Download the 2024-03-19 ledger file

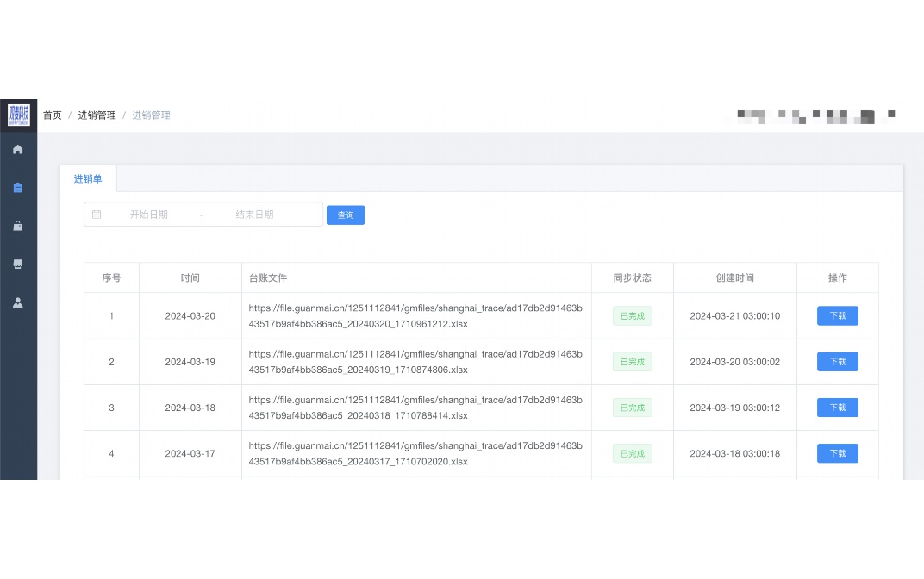(x=837, y=362)
